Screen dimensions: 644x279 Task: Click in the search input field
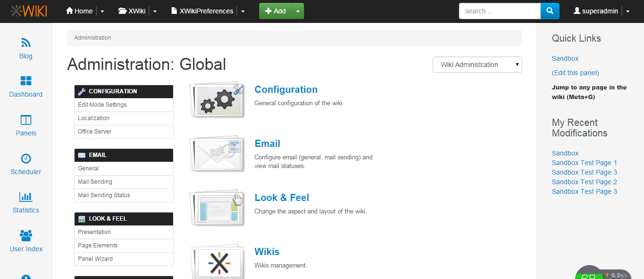tap(500, 11)
